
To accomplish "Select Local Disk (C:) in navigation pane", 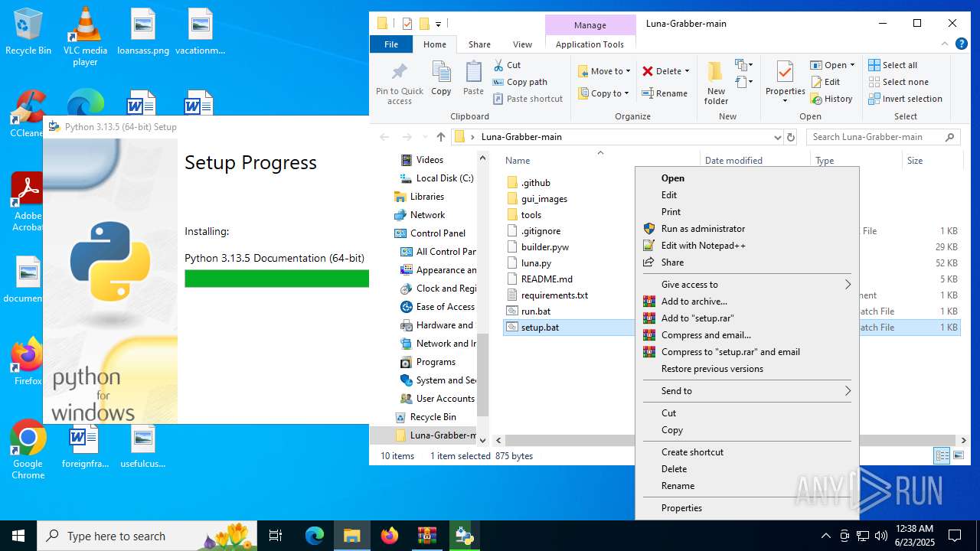I will tap(444, 178).
